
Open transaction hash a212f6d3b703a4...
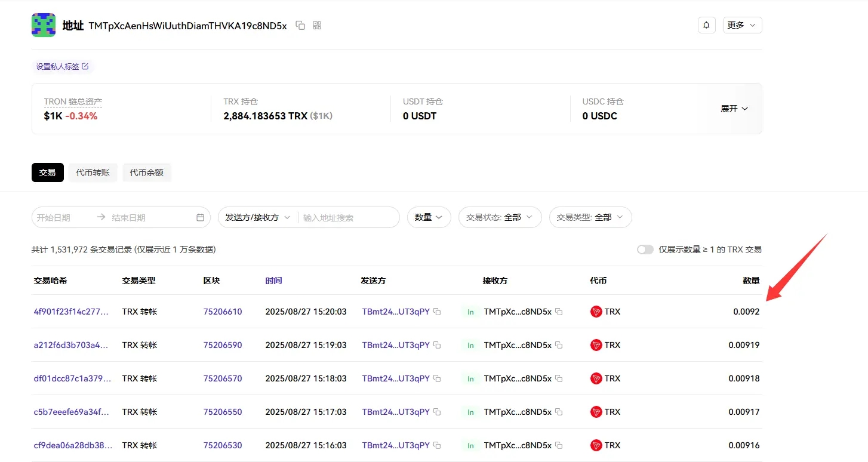[72, 345]
